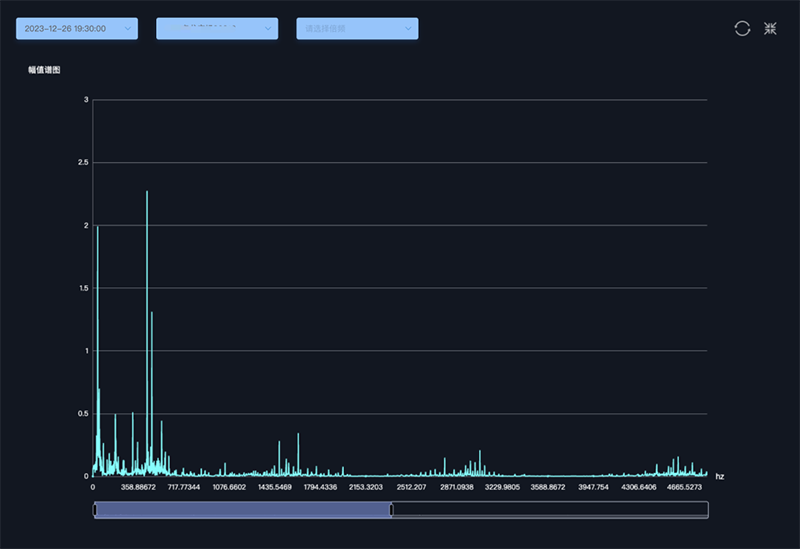Click the chevron arrow of the datetime selector
The image size is (800, 549).
[x=128, y=29]
